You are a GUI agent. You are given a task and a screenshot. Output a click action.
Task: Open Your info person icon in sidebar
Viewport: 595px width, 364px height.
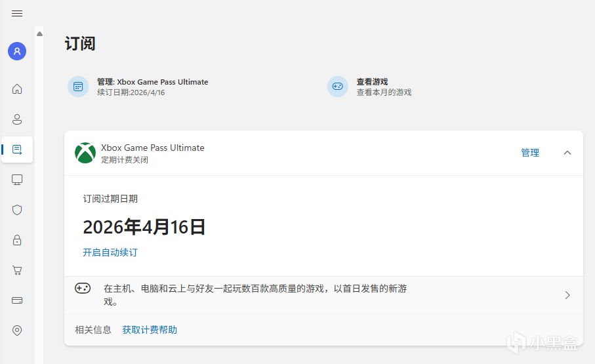pos(17,119)
